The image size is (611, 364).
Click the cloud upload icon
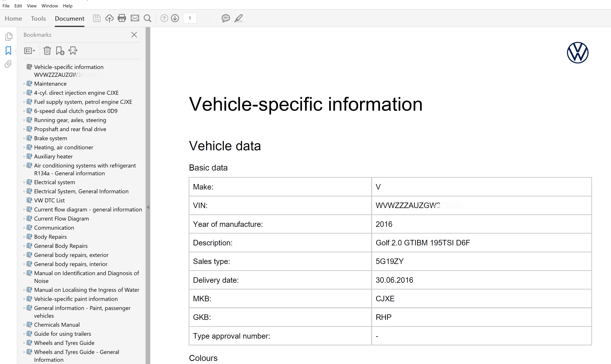[x=109, y=18]
